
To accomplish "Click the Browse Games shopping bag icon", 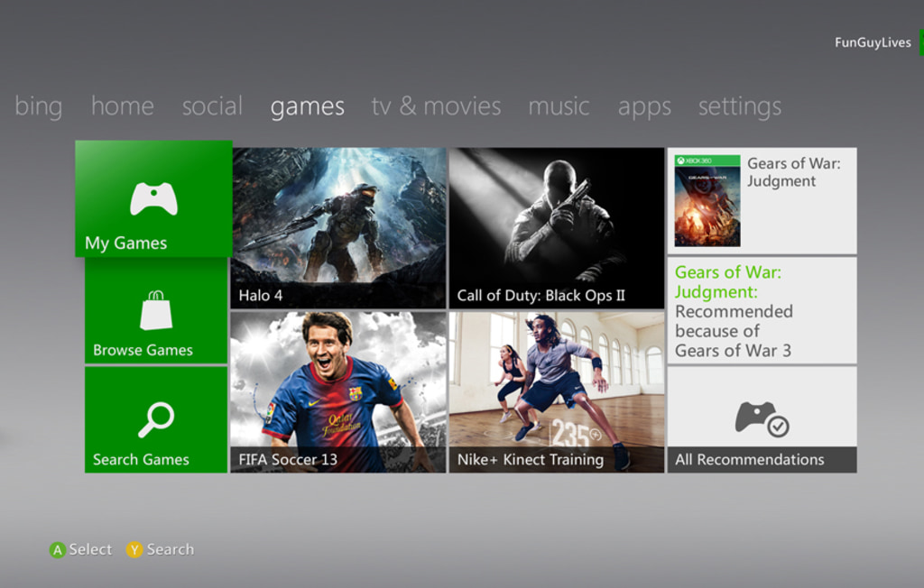I will tap(155, 310).
